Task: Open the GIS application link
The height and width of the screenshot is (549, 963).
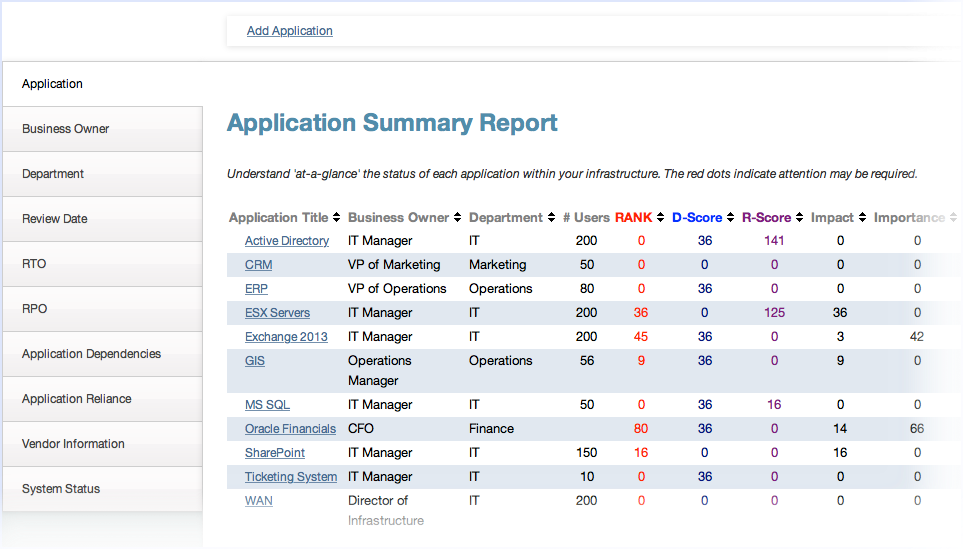Action: tap(255, 360)
